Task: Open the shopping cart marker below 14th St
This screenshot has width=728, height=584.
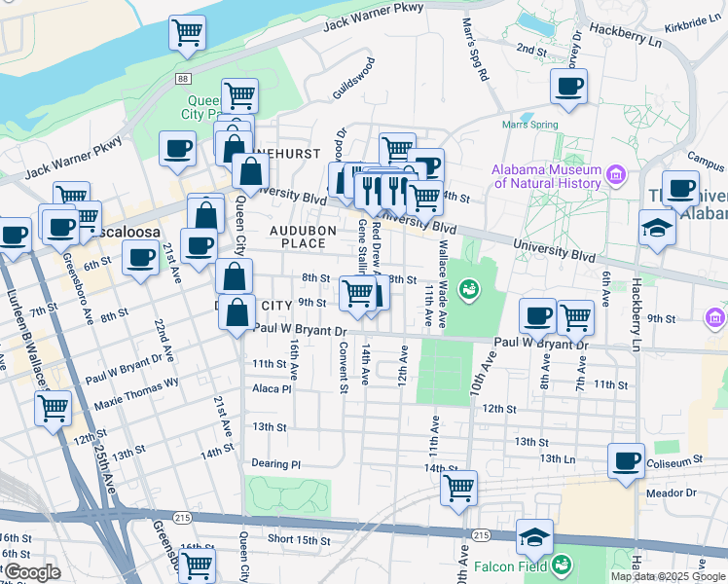Action: coord(458,487)
